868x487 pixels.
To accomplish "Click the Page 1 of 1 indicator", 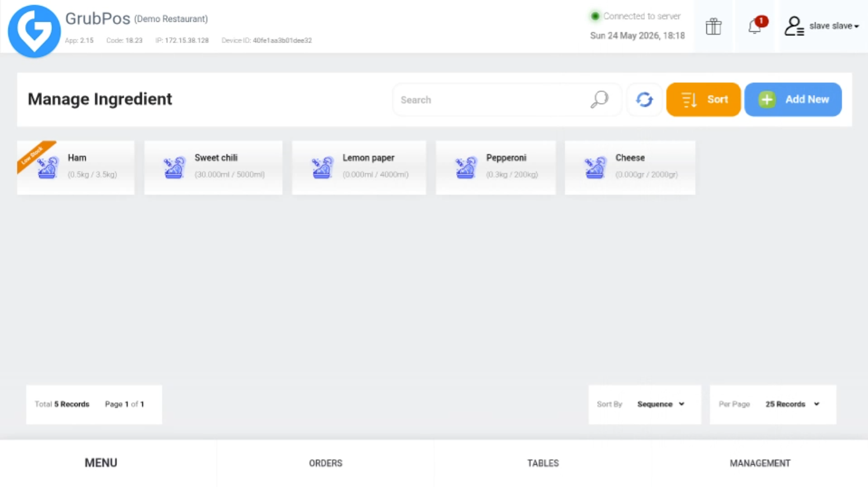I will coord(124,404).
